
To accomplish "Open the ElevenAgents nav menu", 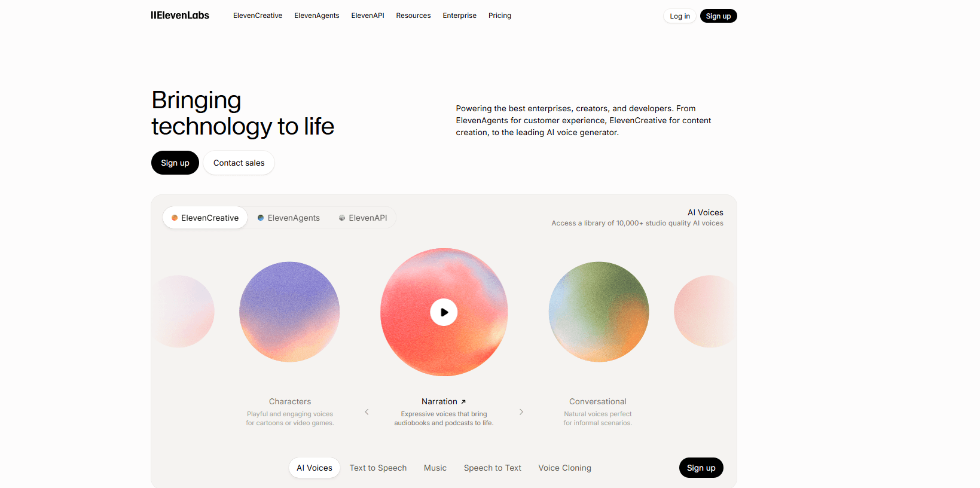I will (317, 16).
